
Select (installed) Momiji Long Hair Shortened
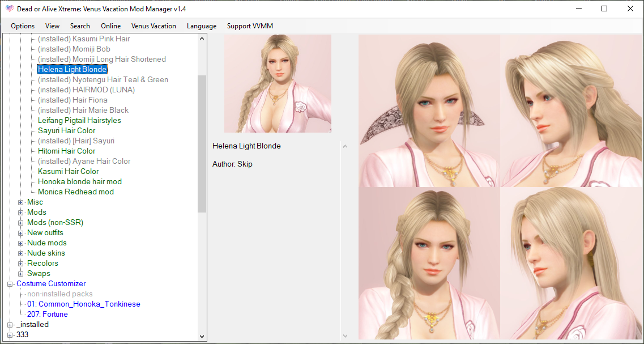point(102,59)
